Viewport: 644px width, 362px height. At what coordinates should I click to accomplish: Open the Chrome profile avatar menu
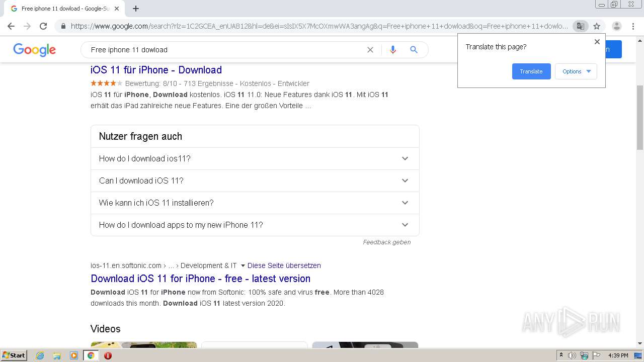coord(616,26)
